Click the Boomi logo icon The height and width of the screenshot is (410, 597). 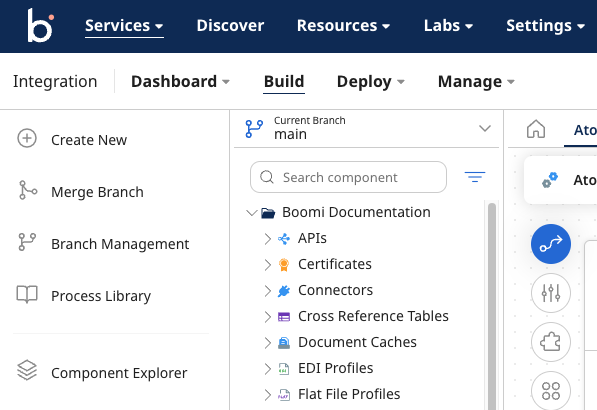pos(40,26)
